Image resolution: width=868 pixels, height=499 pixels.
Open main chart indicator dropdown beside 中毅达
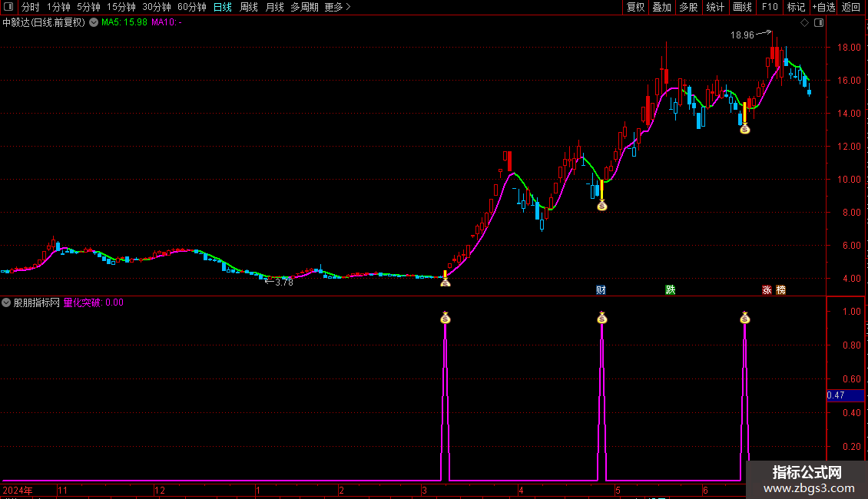pos(94,23)
